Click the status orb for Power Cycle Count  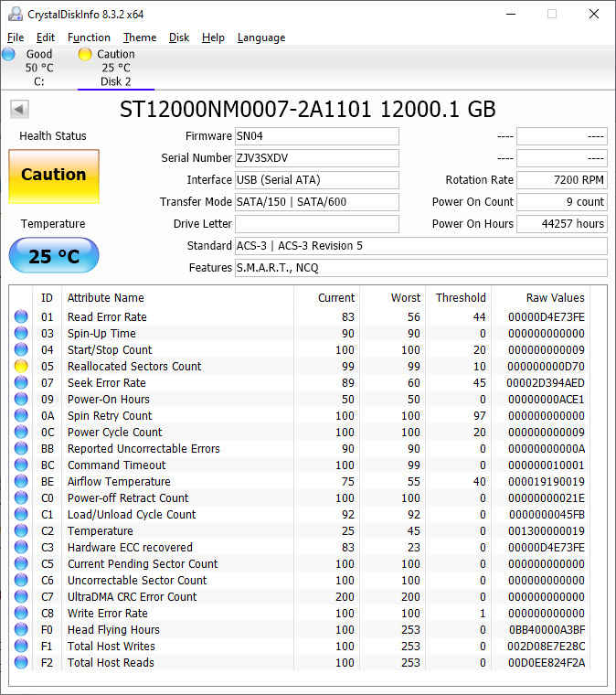[21, 432]
